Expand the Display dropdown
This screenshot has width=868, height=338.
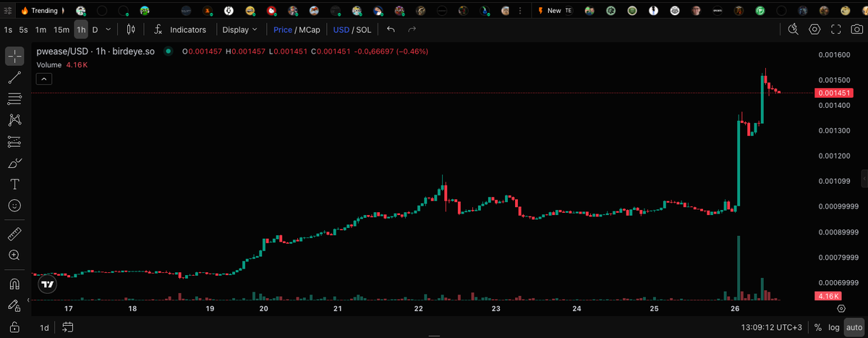tap(239, 30)
